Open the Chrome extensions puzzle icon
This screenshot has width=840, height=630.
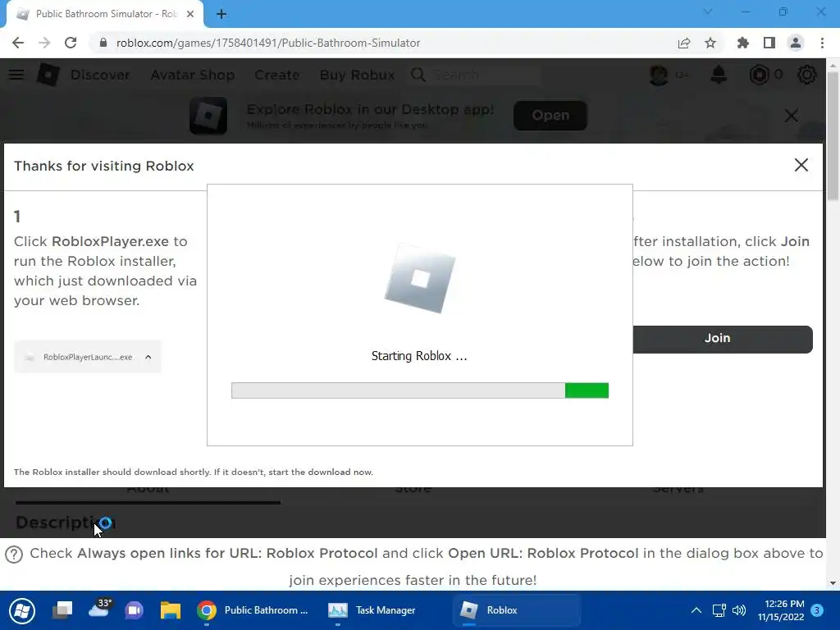coord(742,43)
